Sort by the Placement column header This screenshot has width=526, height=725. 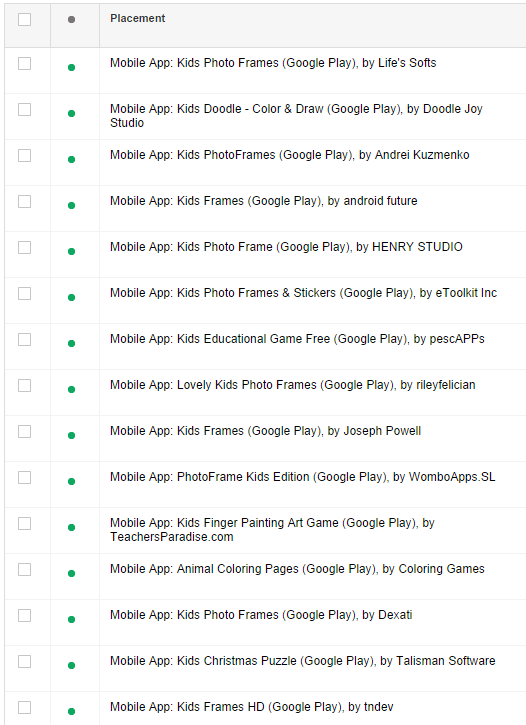[137, 18]
